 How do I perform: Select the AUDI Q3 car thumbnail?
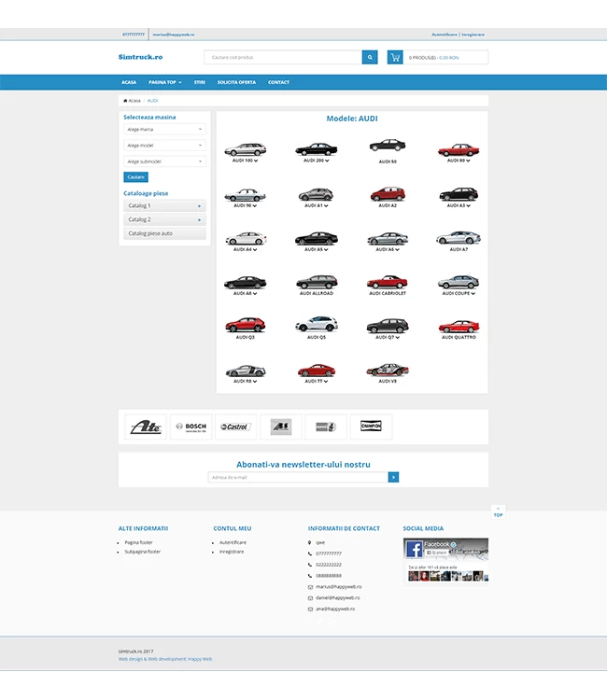pyautogui.click(x=246, y=325)
